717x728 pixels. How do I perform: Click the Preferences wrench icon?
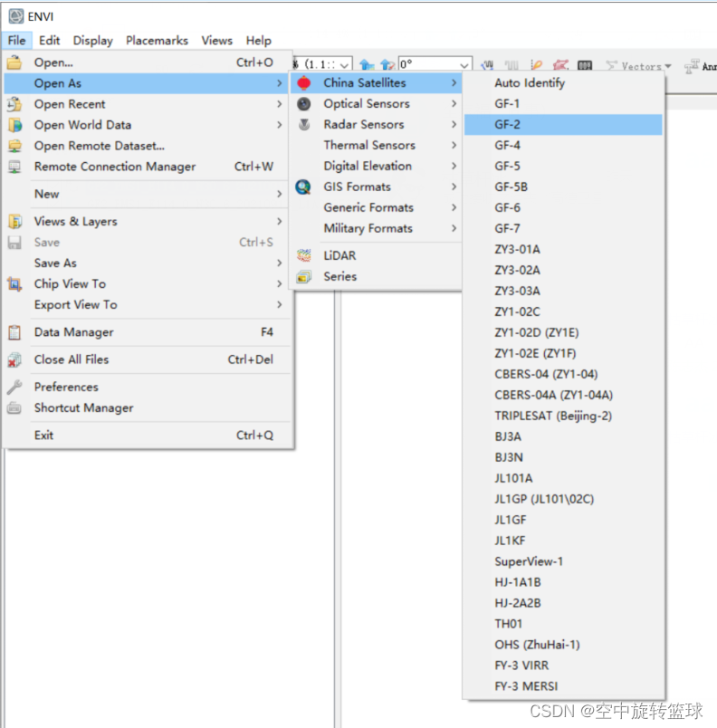coord(14,387)
